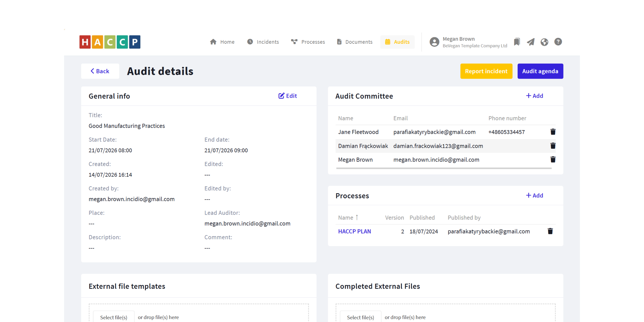Delete Damian Frąckowiak from committee
The height and width of the screenshot is (322, 644).
pyautogui.click(x=553, y=146)
